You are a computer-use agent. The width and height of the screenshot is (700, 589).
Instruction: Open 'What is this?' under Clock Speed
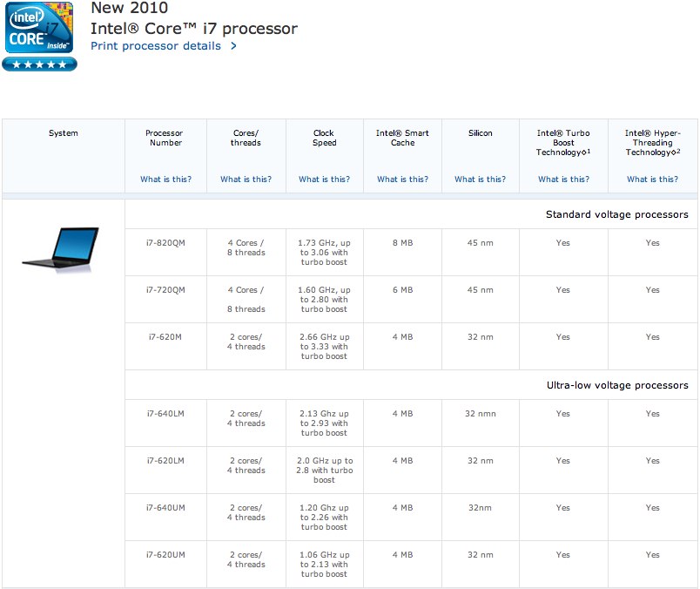tap(324, 179)
